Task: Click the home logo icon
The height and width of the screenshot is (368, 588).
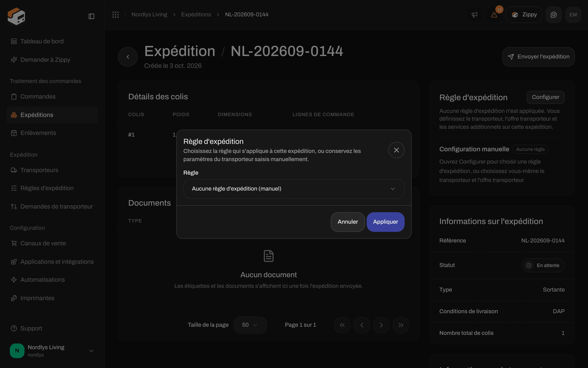Action: [x=16, y=16]
